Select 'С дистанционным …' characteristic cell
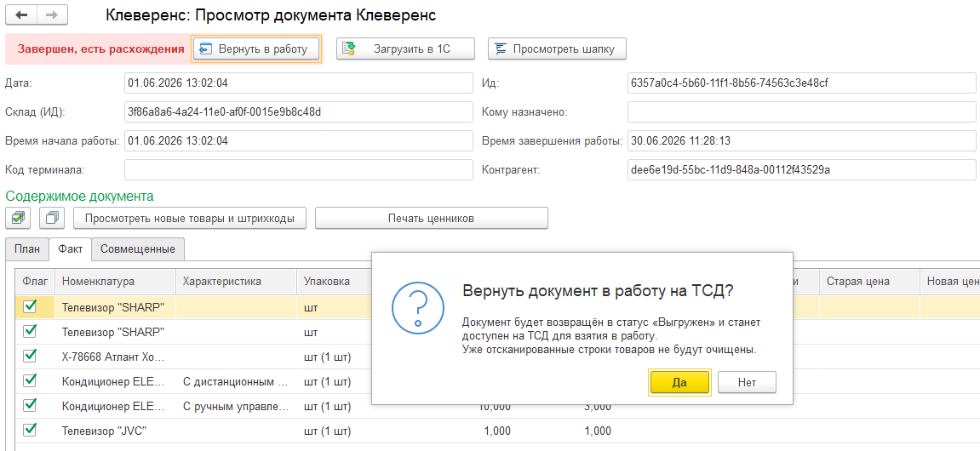This screenshot has width=980, height=451. [236, 382]
